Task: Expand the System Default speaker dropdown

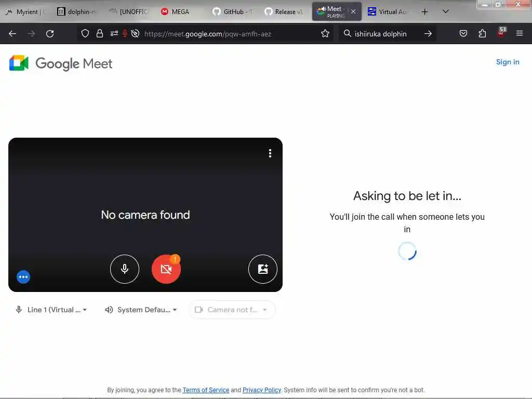Action: pyautogui.click(x=141, y=310)
